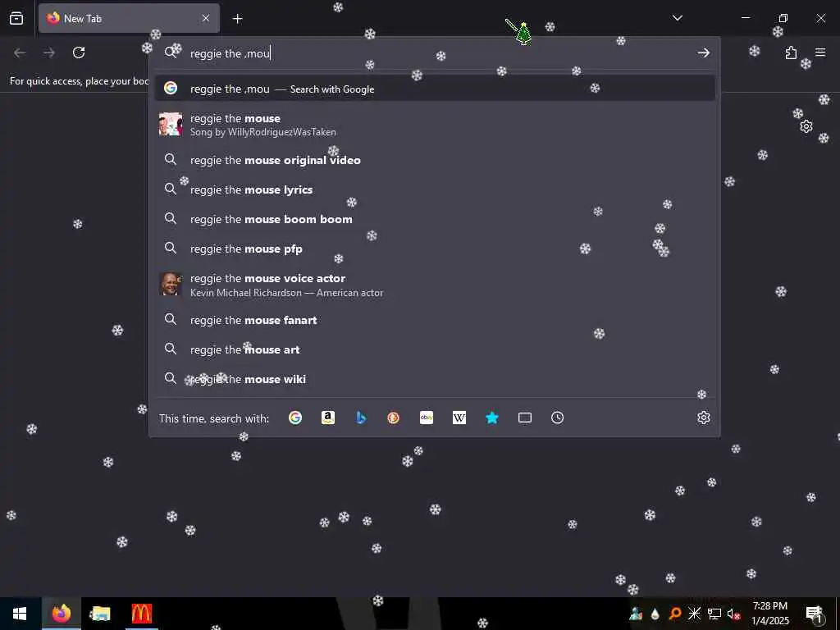
Task: Pick 'reggie the mouse voice actor' suggestion
Action: (435, 285)
